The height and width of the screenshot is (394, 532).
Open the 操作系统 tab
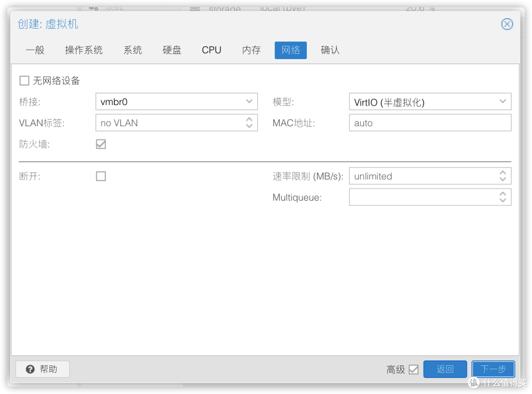(84, 50)
